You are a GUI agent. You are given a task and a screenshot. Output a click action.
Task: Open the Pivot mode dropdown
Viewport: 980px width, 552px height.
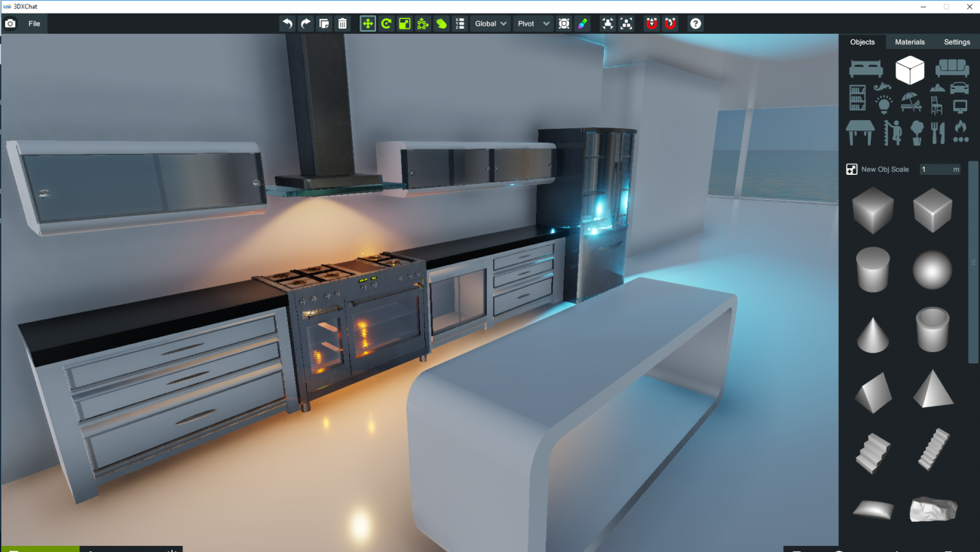point(533,23)
